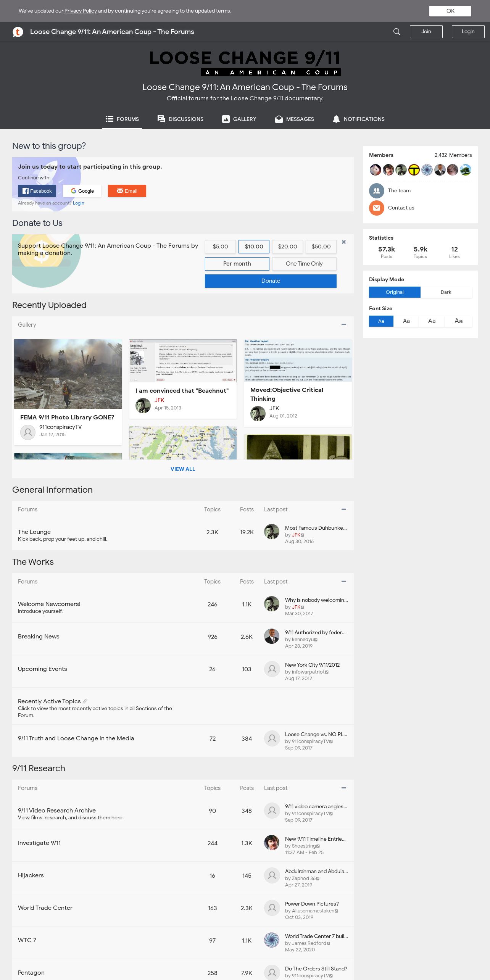Image resolution: width=490 pixels, height=980 pixels.
Task: Open the GALLERY tab
Action: (239, 119)
